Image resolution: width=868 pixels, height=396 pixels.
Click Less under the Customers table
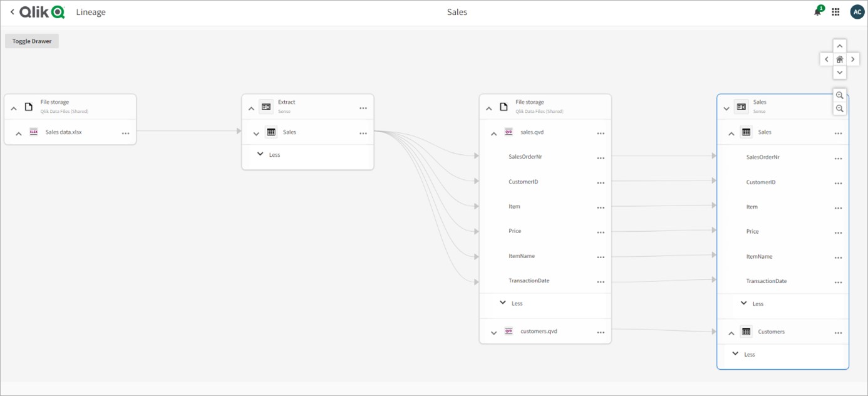(749, 355)
